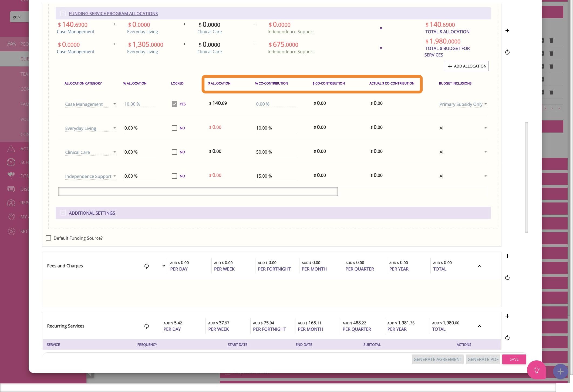Click the Save button

[x=514, y=359]
